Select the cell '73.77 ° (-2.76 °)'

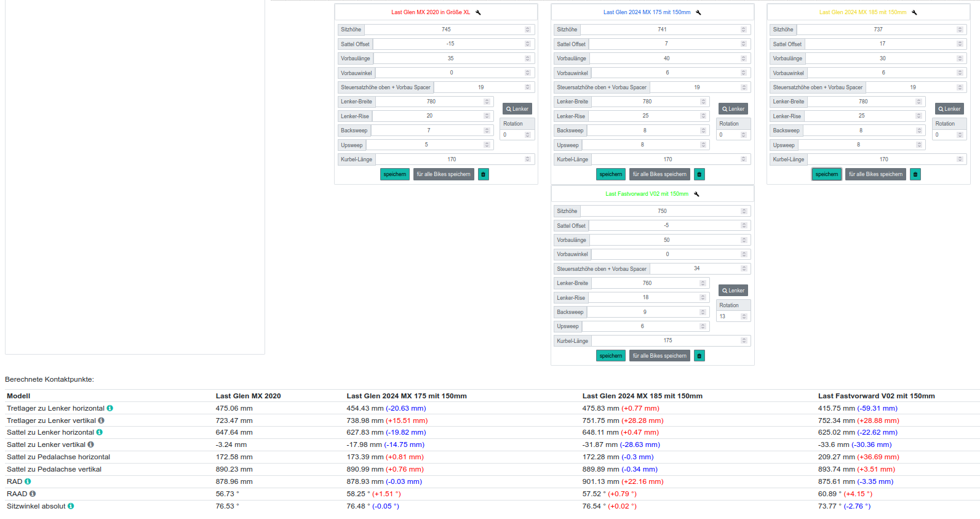(845, 506)
